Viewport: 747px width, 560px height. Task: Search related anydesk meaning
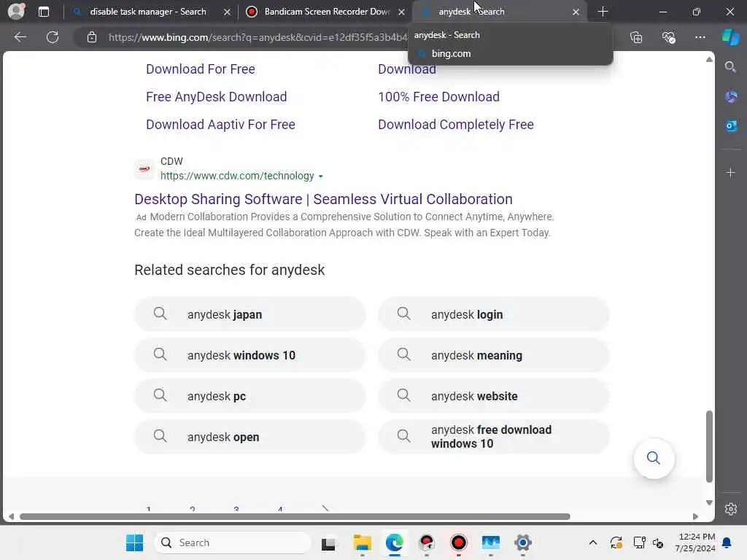point(494,355)
